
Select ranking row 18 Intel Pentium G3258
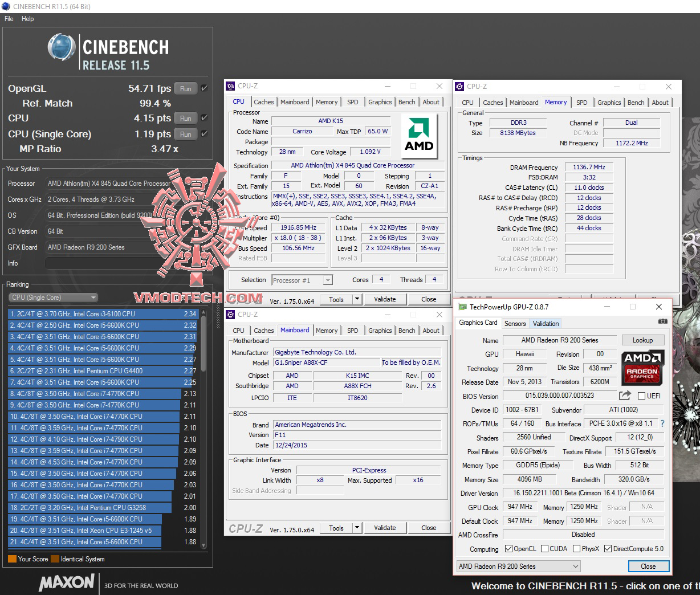[x=103, y=508]
